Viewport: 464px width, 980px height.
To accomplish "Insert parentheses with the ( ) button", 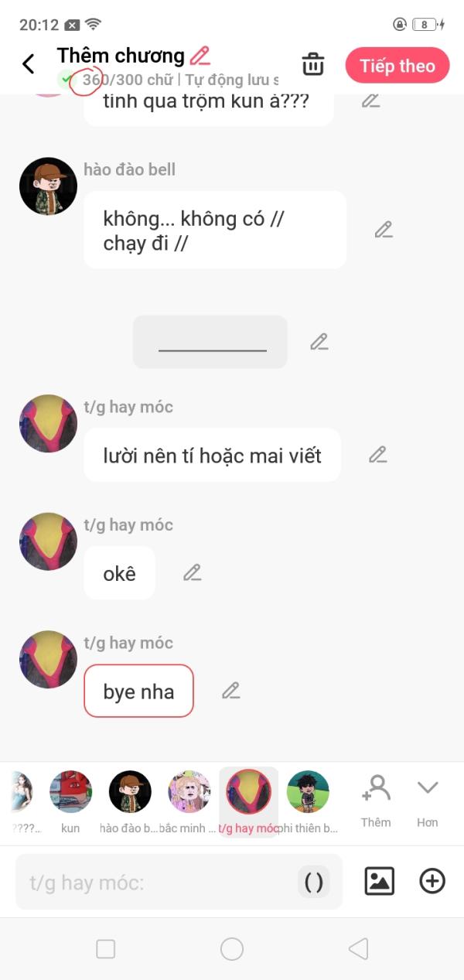I will click(314, 882).
